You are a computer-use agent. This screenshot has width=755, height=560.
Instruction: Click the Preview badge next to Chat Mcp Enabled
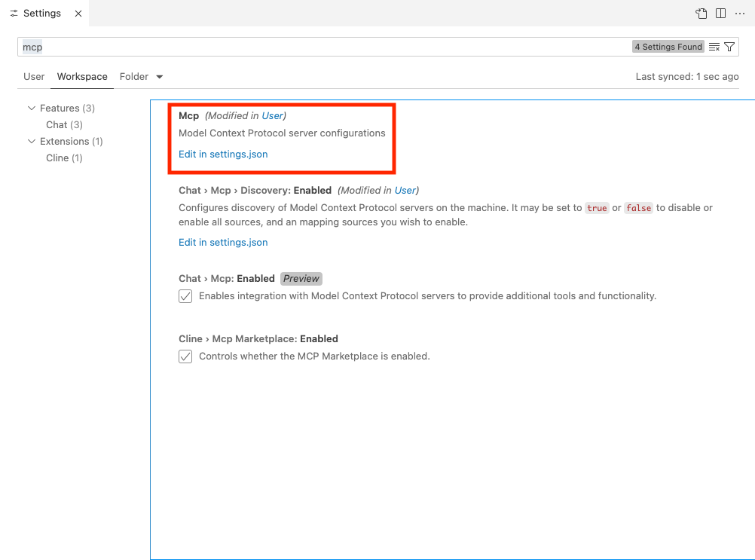(x=301, y=278)
